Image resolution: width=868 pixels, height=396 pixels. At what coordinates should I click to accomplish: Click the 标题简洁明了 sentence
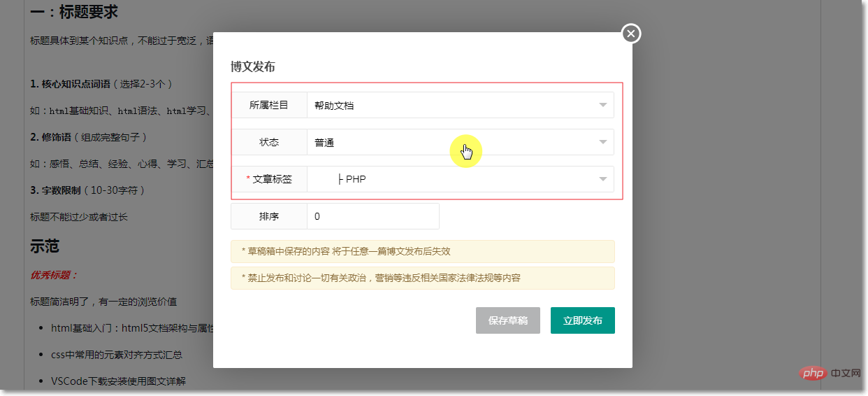coord(103,302)
